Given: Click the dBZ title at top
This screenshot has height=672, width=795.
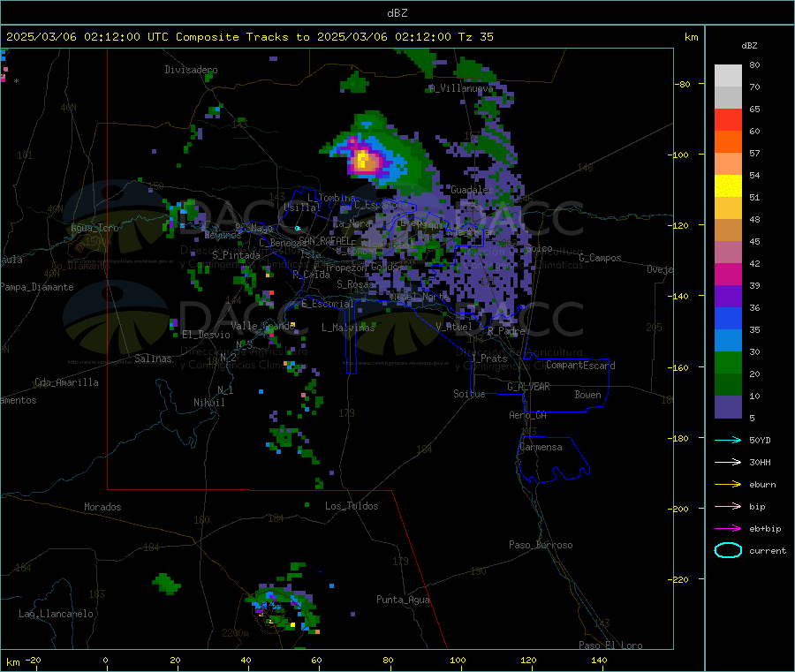Looking at the screenshot, I should (x=397, y=12).
